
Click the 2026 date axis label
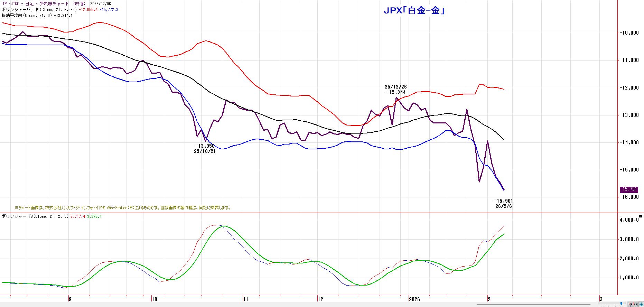coord(414,299)
